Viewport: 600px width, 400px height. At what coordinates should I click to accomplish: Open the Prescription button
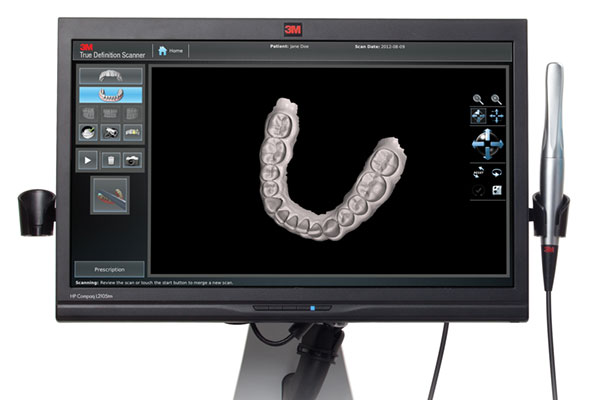[110, 268]
